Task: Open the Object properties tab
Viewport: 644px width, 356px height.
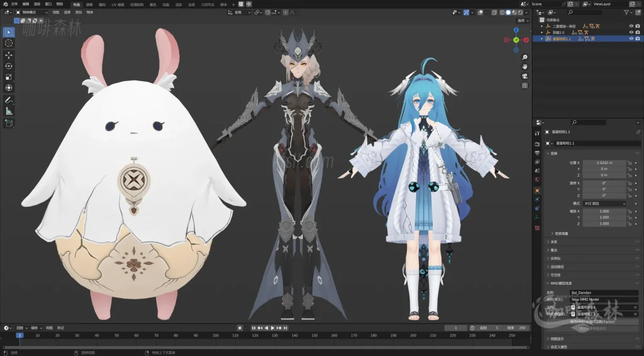Action: coord(537,191)
